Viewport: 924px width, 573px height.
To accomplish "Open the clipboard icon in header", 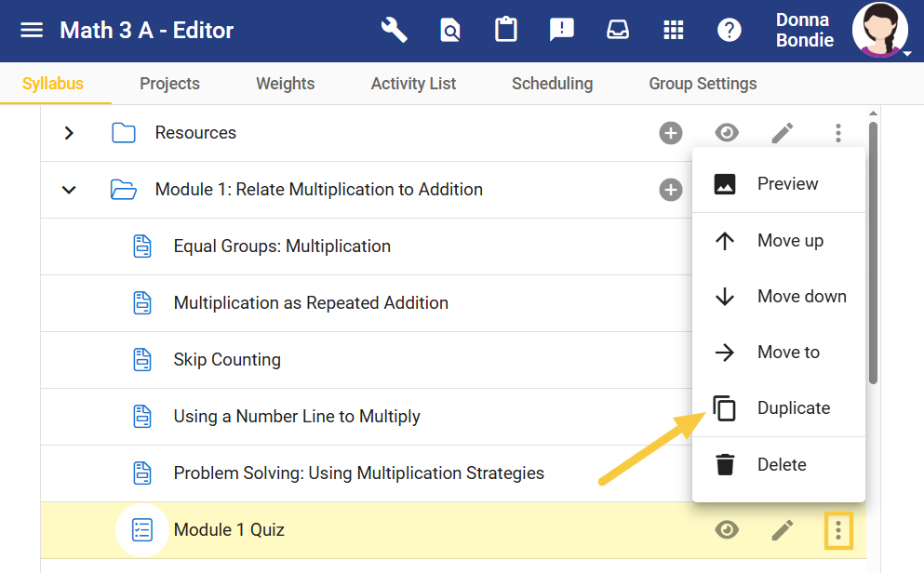I will point(505,31).
